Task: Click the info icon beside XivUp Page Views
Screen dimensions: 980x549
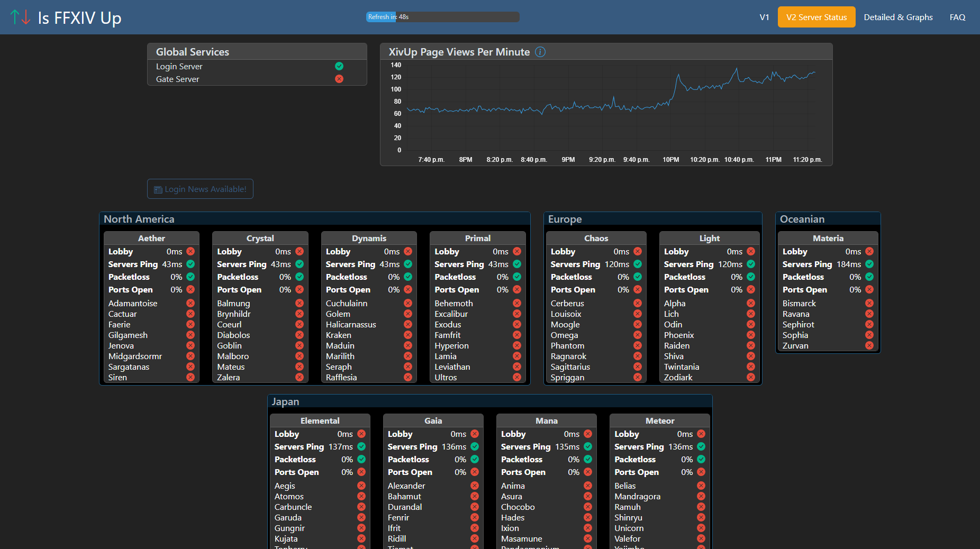Action: 540,52
